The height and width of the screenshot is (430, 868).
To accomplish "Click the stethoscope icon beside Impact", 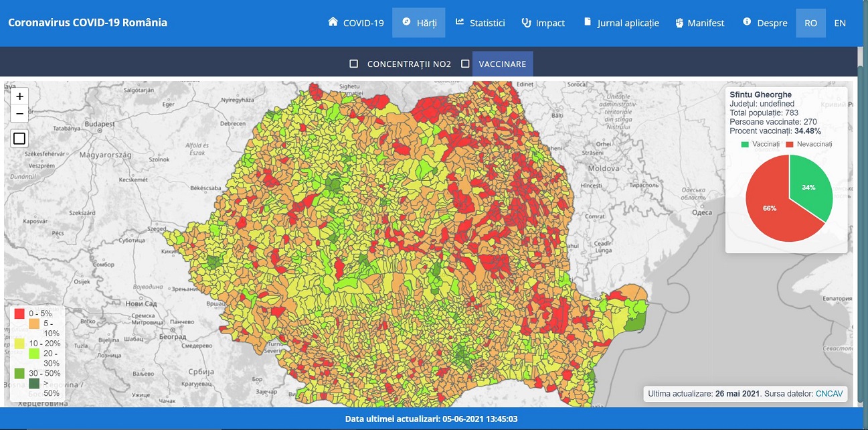I will (x=526, y=22).
